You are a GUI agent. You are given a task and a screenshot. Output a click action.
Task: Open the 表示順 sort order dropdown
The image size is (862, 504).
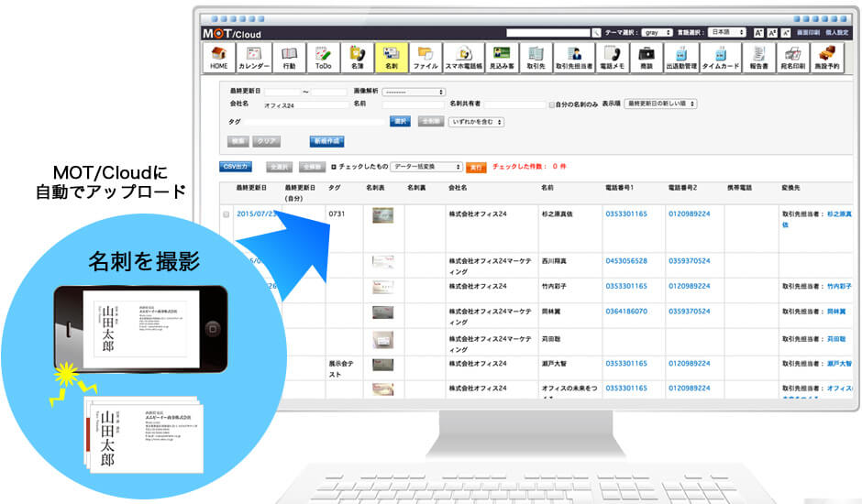click(x=661, y=104)
